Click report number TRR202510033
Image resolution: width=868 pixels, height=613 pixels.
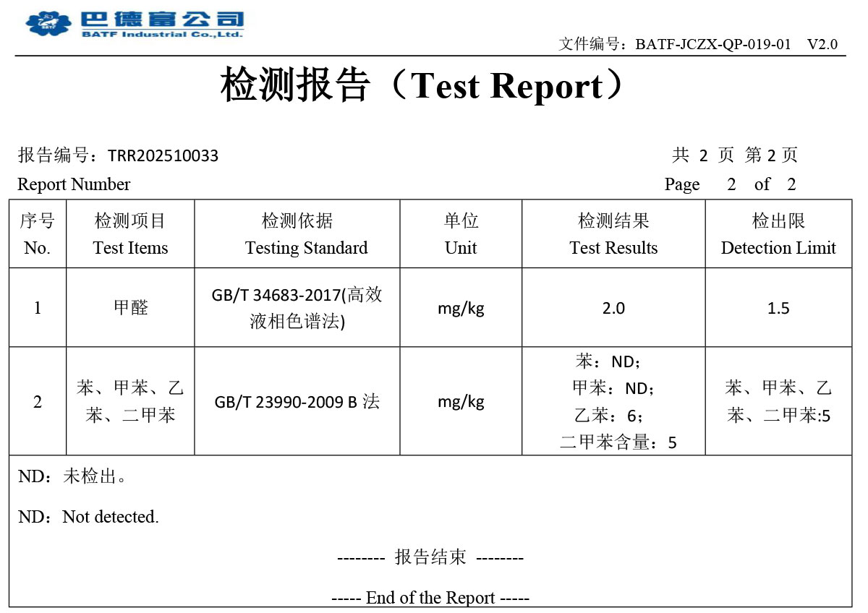click(163, 155)
